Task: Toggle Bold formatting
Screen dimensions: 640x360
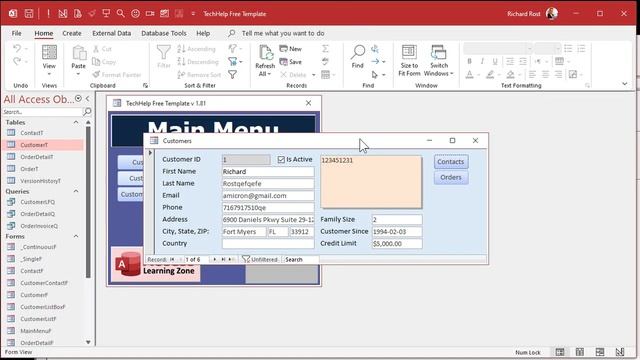Action: [469, 62]
